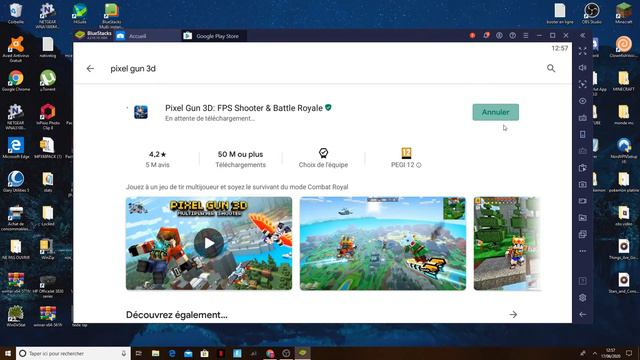
Task: Collapse the BlueStacks side toolbar with double chevron
Action: (582, 36)
